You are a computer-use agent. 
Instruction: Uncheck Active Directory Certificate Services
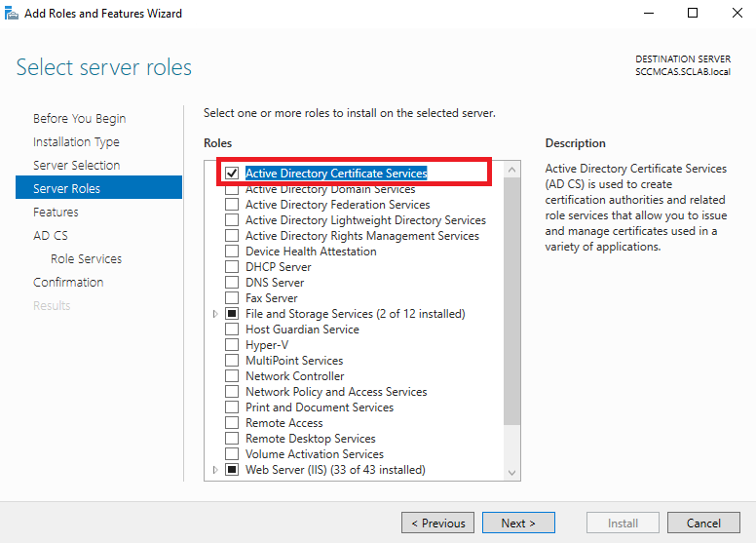point(232,173)
